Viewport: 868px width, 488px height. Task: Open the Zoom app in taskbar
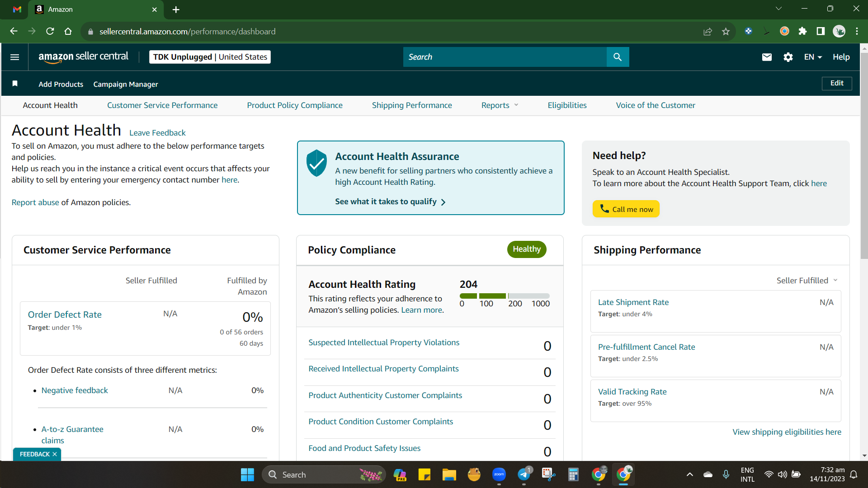point(499,474)
